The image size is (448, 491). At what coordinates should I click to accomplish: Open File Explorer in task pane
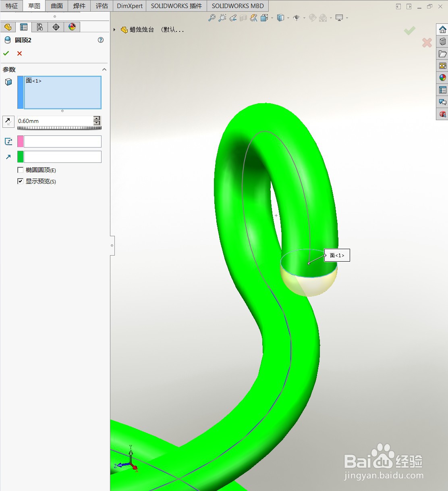443,54
